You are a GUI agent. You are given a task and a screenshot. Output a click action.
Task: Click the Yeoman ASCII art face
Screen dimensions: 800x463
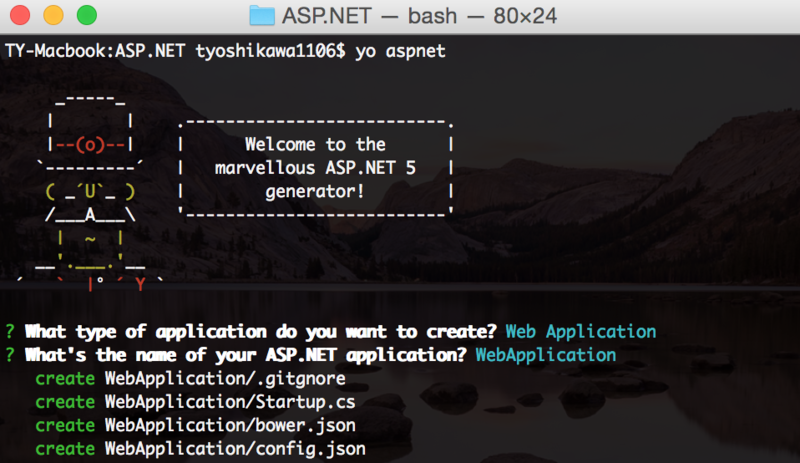click(90, 192)
